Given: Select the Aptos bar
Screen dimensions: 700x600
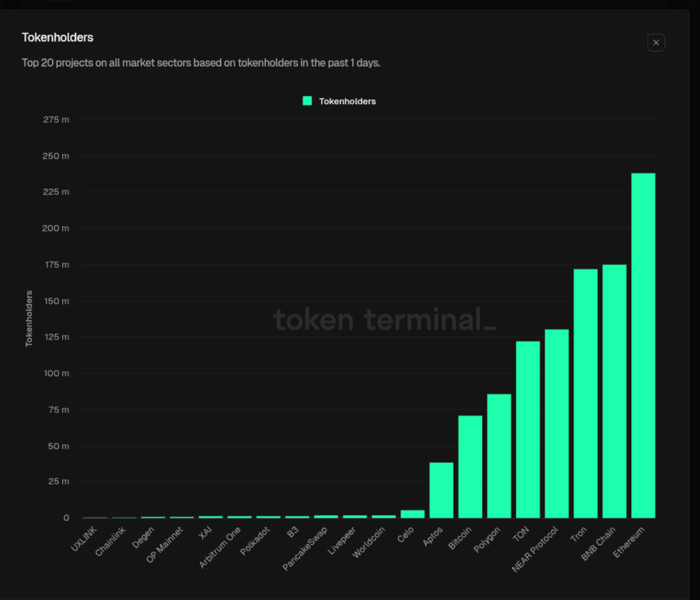Looking at the screenshot, I should pos(441,490).
